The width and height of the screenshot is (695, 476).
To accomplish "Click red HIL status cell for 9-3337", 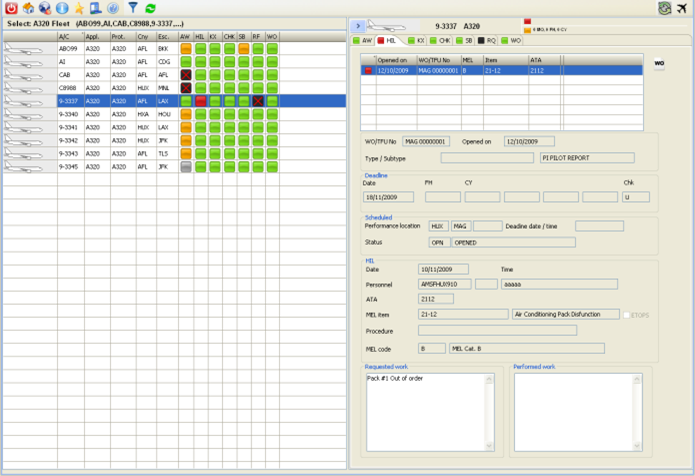I will tap(200, 101).
